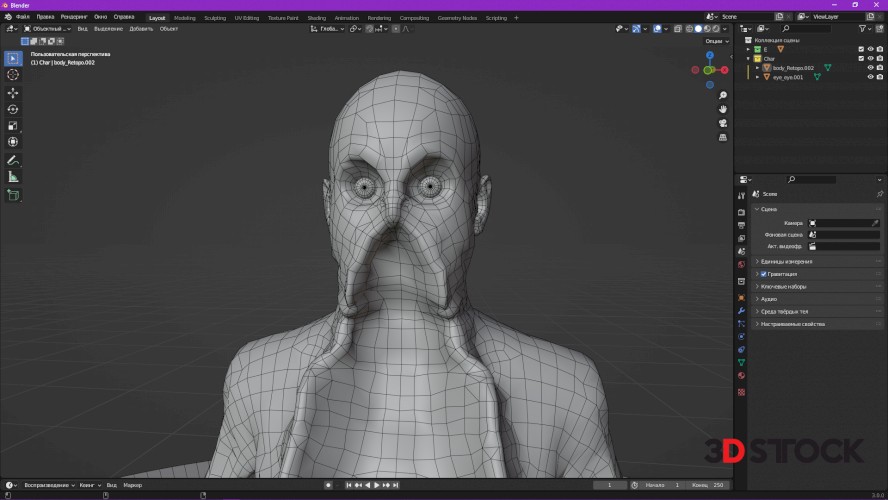Open the Shading workspace tab
The height and width of the screenshot is (500, 888).
click(317, 18)
